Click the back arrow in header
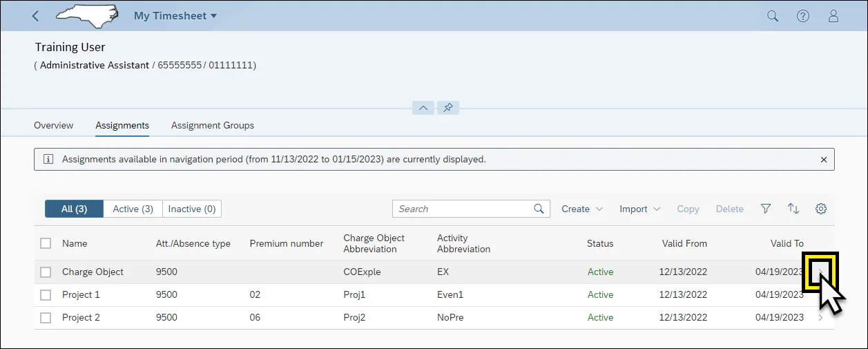This screenshot has width=868, height=349. click(x=36, y=16)
